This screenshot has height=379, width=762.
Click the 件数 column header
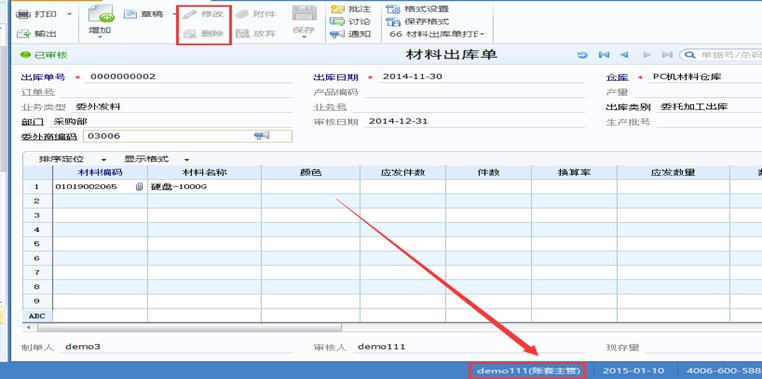(488, 172)
